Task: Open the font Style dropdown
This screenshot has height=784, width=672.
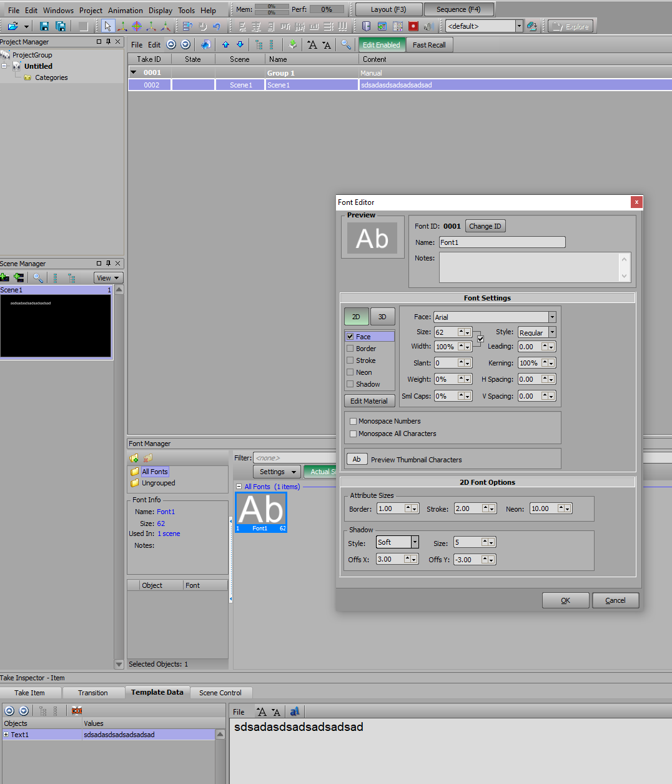Action: [x=552, y=332]
